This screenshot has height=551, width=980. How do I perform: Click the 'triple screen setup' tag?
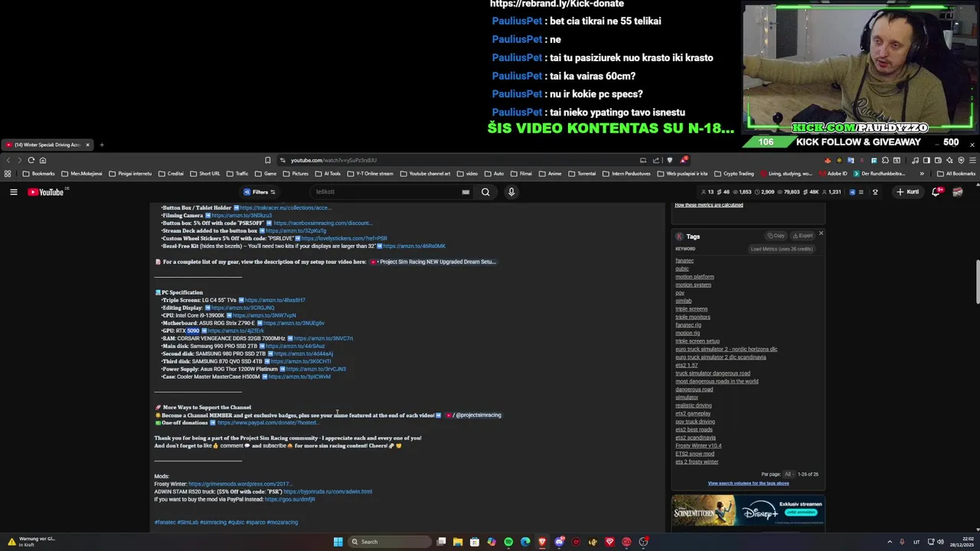click(697, 341)
